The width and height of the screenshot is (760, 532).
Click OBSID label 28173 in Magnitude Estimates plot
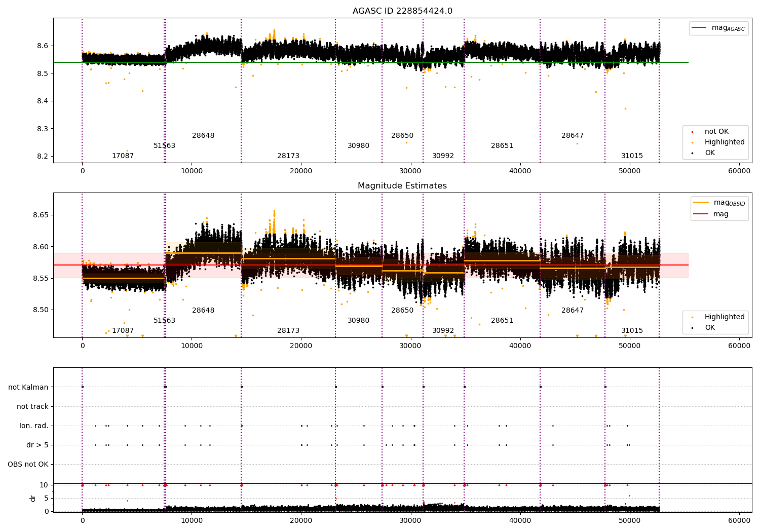[x=288, y=331]
